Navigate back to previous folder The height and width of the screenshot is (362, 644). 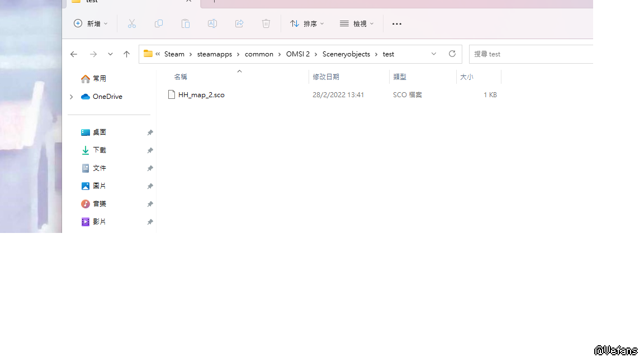coord(74,54)
